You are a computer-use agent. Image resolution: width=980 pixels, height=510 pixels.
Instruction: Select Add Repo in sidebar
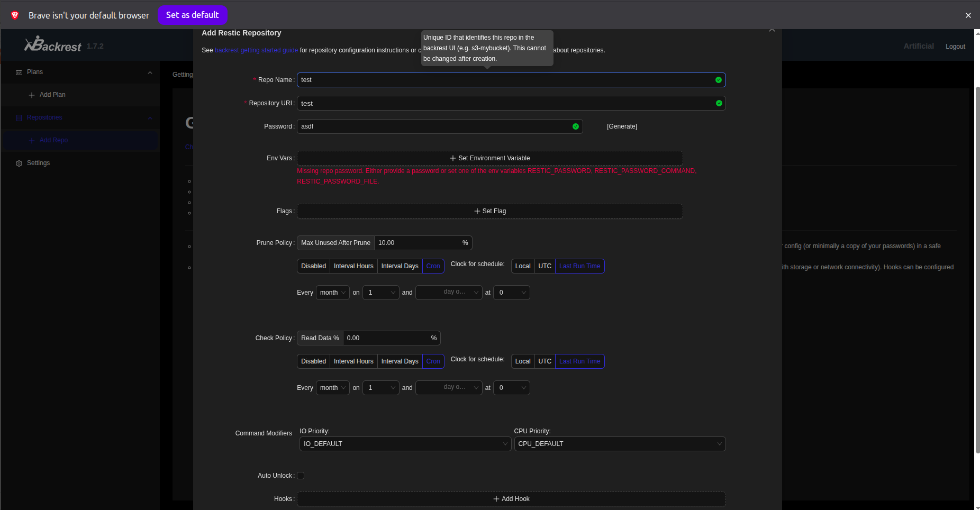[x=80, y=140]
